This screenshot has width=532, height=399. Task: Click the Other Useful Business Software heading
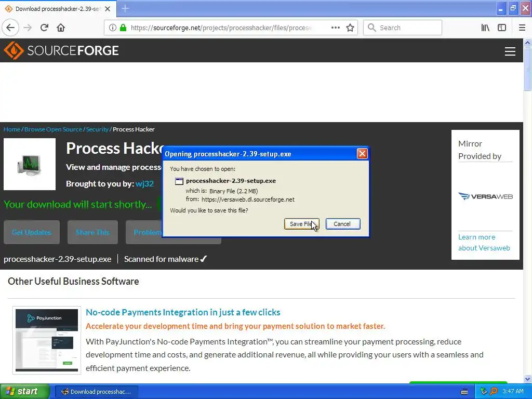(73, 281)
